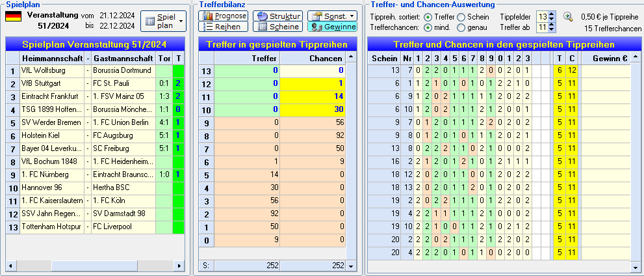
Task: Click the 4:1 score cell
Action: 164,122
